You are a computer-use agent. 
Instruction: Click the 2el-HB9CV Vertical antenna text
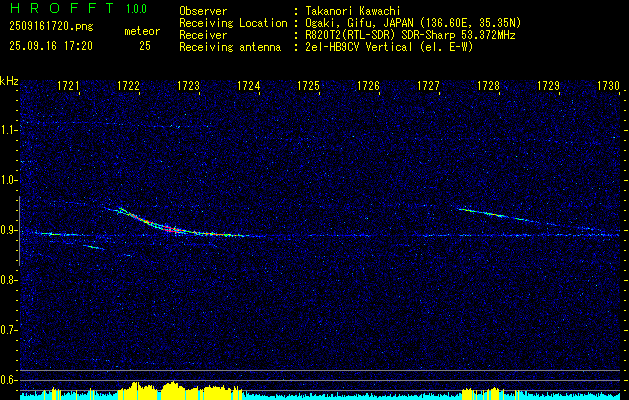point(390,47)
